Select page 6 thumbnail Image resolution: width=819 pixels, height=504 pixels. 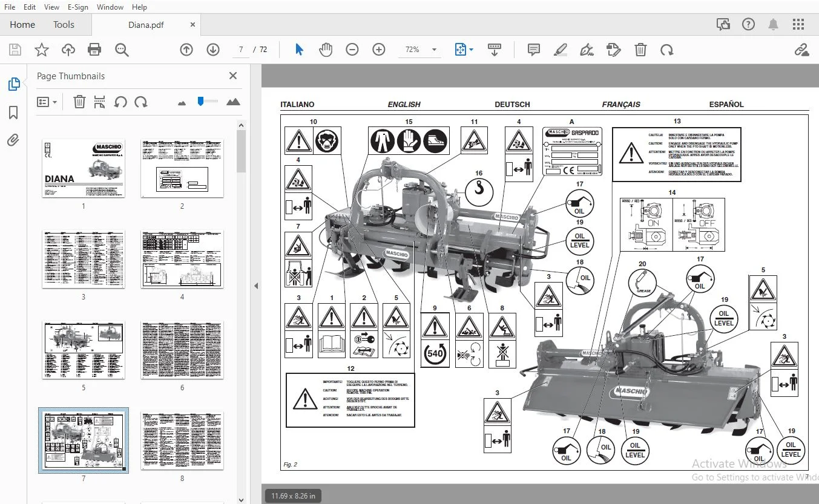tap(182, 350)
